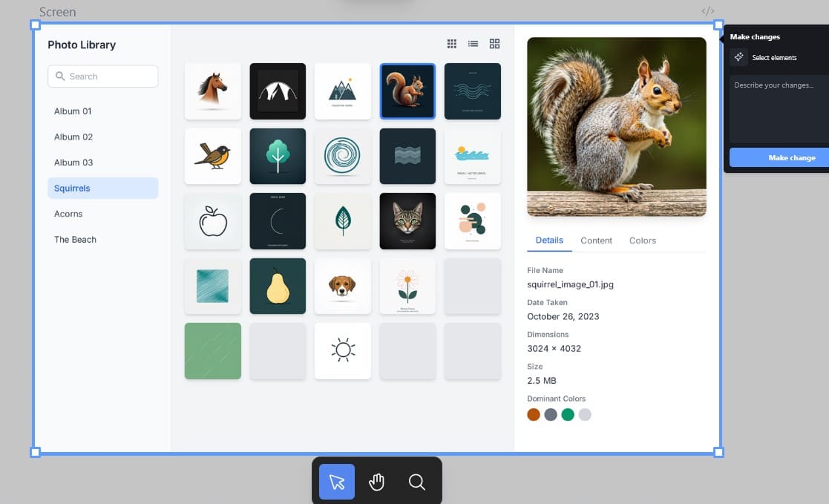Screen dimensions: 829x504
Task: Switch to list view icon
Action: pyautogui.click(x=473, y=44)
